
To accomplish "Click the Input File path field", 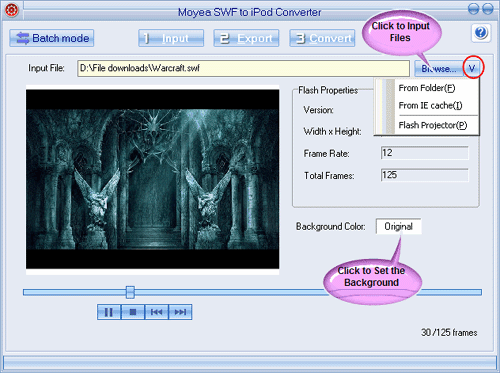I will [243, 68].
